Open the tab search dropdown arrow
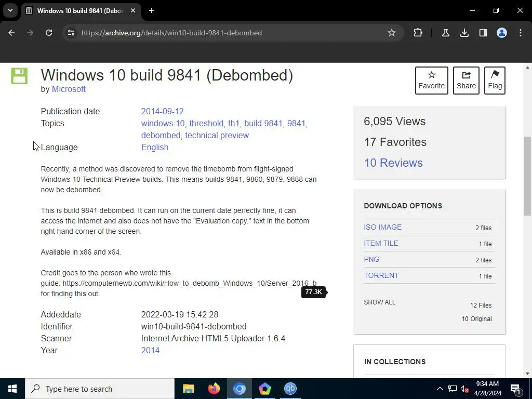 click(x=10, y=10)
